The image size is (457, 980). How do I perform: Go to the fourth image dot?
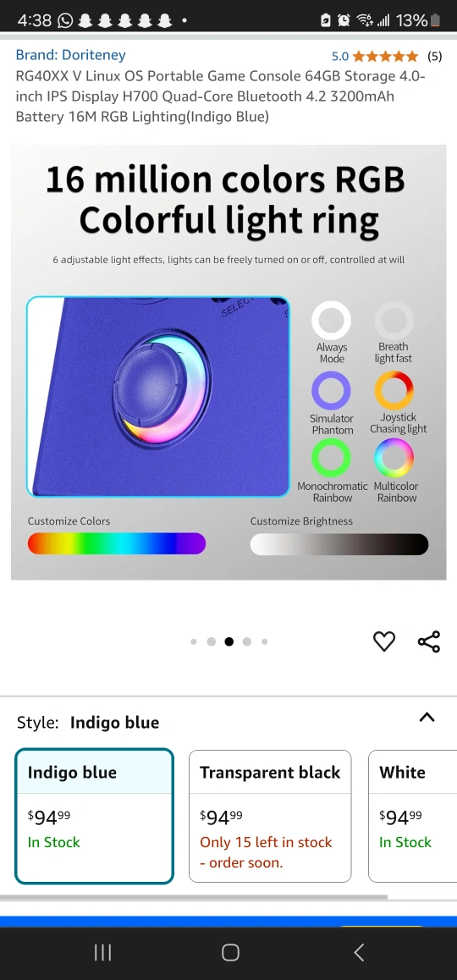point(247,641)
